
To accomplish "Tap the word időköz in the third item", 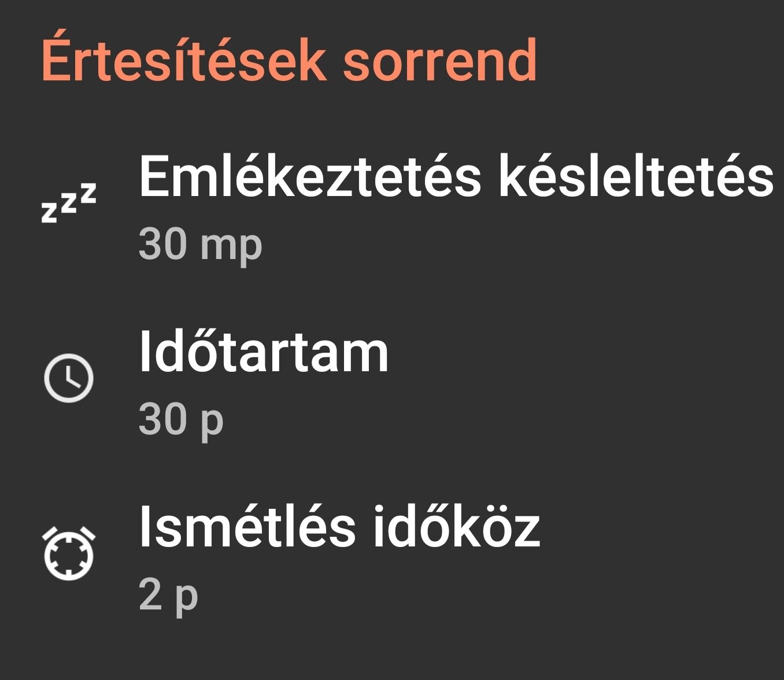I will [456, 527].
